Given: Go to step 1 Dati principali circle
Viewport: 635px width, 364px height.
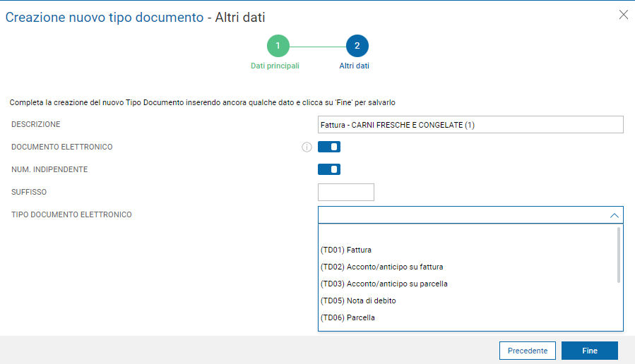Looking at the screenshot, I should (x=278, y=46).
